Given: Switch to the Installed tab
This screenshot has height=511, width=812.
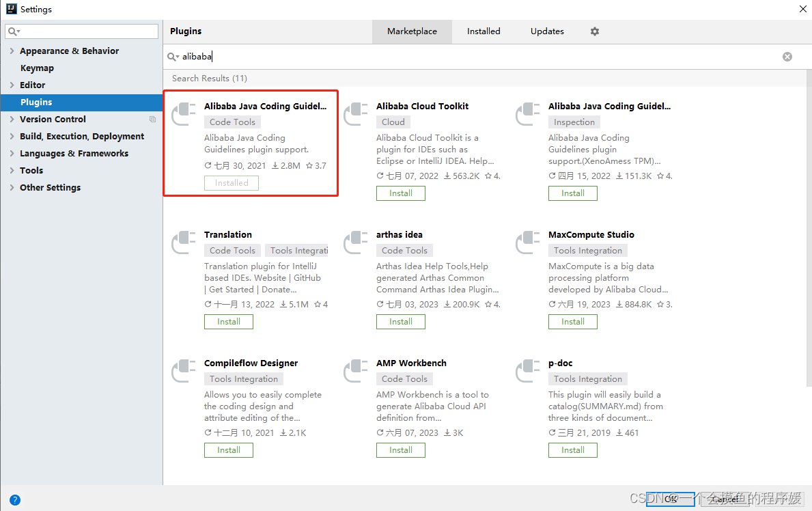Looking at the screenshot, I should click(x=484, y=31).
